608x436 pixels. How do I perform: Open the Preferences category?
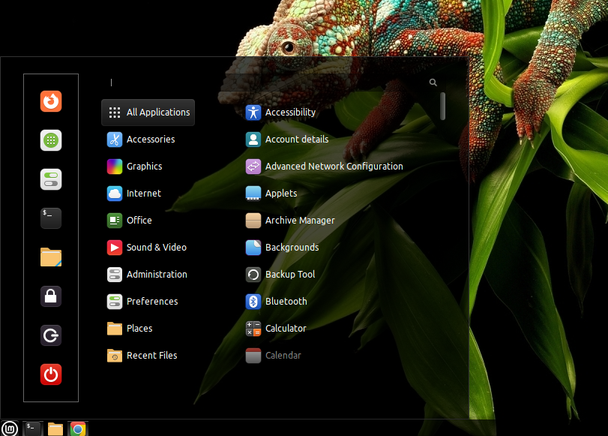tap(148, 301)
